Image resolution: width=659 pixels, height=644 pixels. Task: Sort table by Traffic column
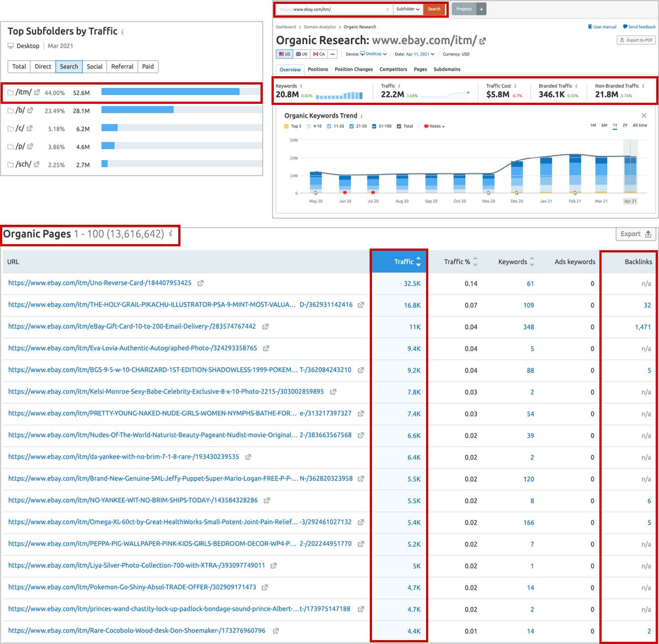(x=399, y=262)
